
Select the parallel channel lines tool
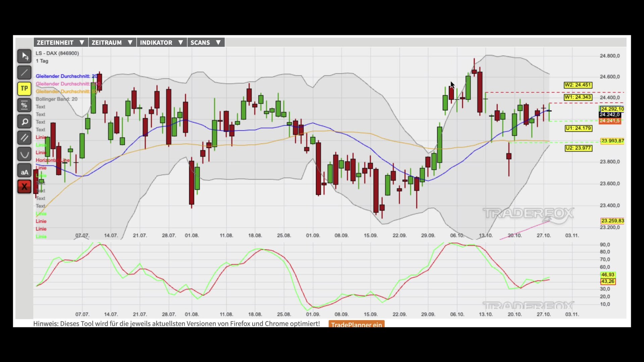[24, 138]
